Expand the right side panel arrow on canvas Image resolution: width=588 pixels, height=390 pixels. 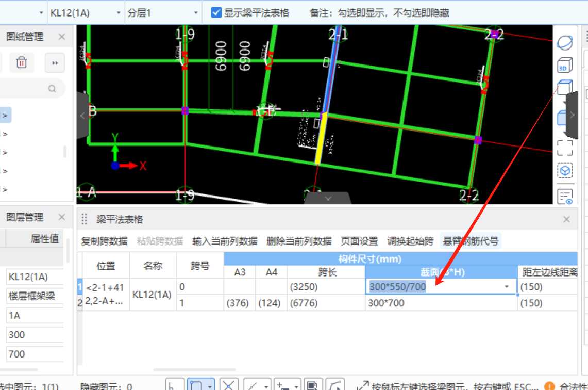coord(572,115)
